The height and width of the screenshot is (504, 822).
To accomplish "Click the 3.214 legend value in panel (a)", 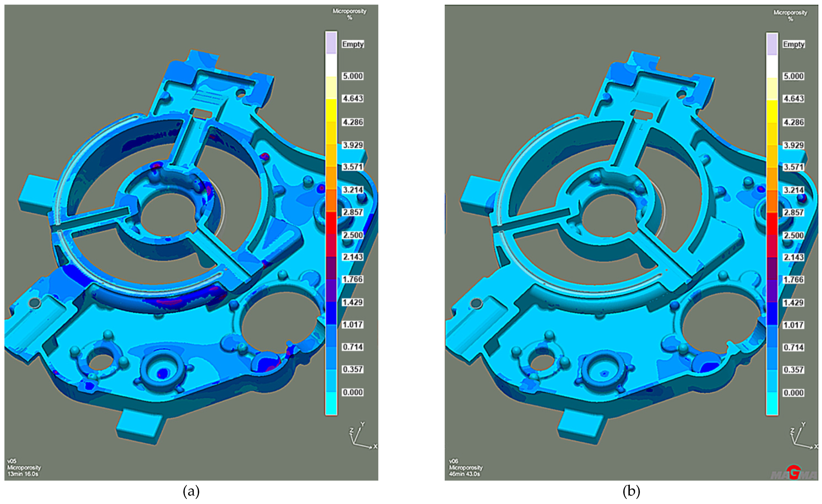I will tap(353, 190).
